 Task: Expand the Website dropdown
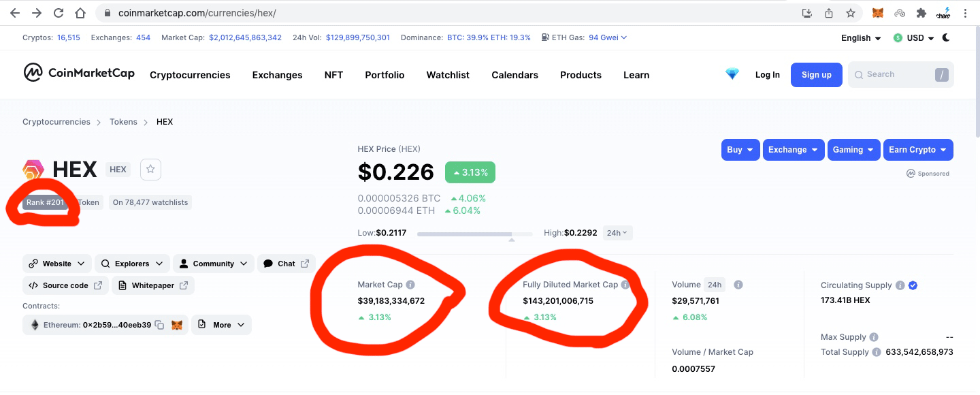tap(57, 264)
